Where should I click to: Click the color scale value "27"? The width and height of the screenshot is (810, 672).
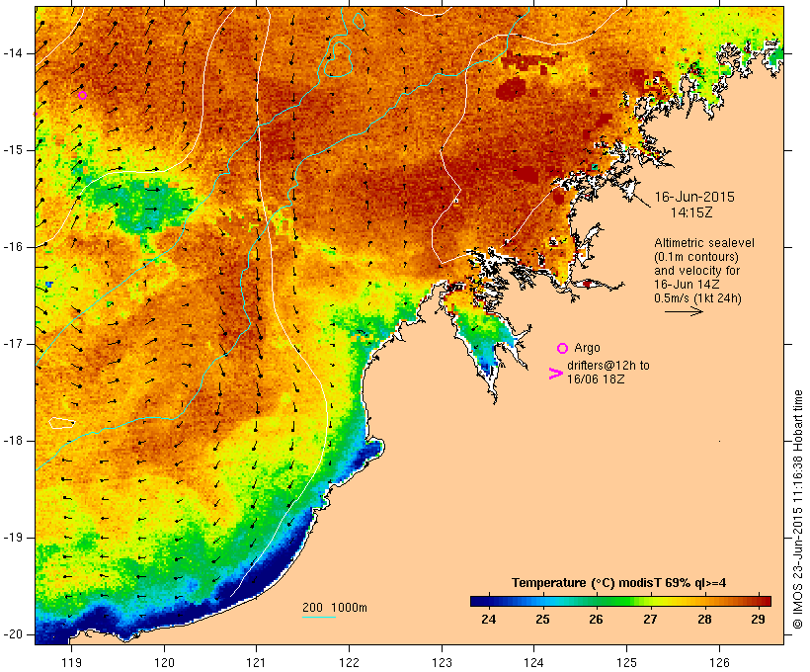point(650,620)
